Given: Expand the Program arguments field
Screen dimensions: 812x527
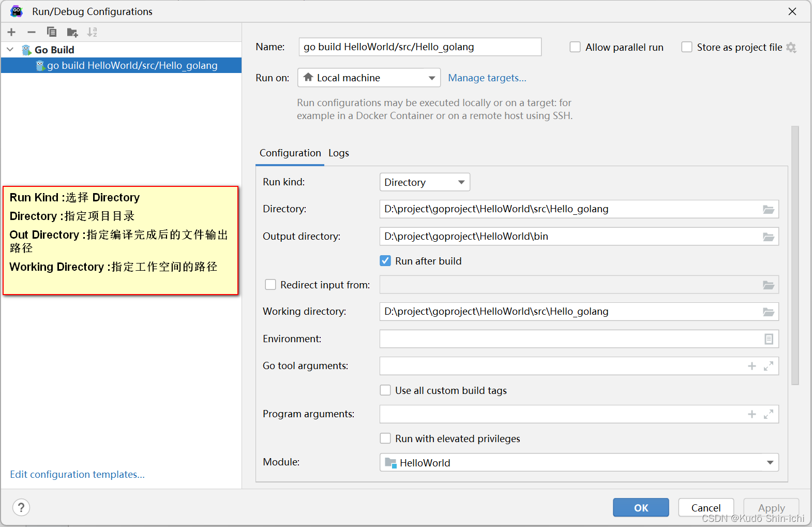Looking at the screenshot, I should (769, 414).
